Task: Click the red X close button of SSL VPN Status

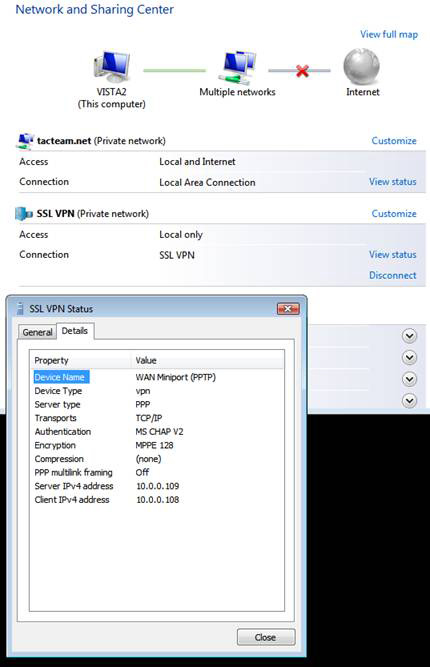Action: (288, 309)
